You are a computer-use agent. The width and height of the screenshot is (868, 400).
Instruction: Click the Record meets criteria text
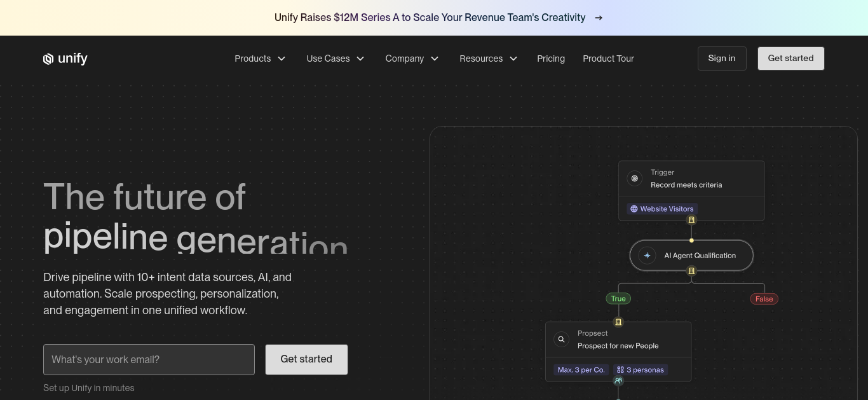[686, 185]
